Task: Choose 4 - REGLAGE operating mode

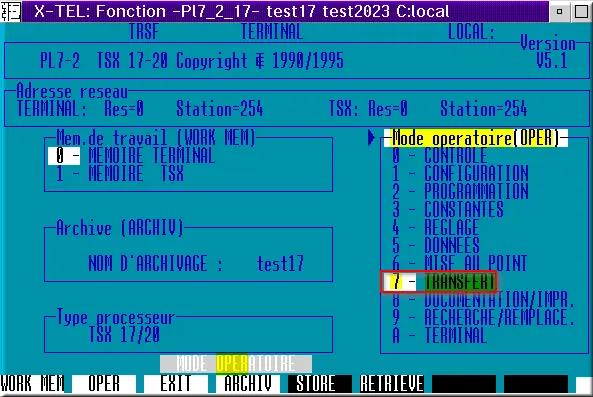Action: click(x=435, y=228)
